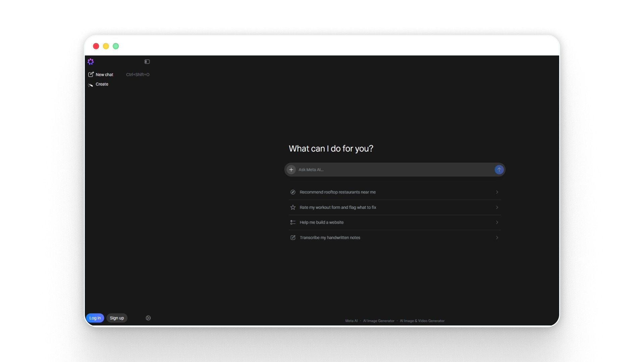The image size is (644, 362).
Task: Click the blue send arrow button
Action: click(x=499, y=170)
